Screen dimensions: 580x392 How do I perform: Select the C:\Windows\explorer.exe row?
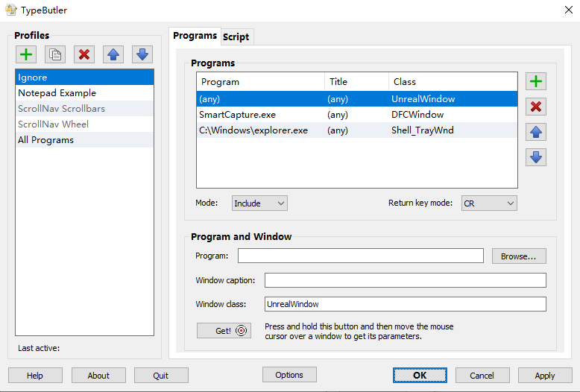(357, 130)
